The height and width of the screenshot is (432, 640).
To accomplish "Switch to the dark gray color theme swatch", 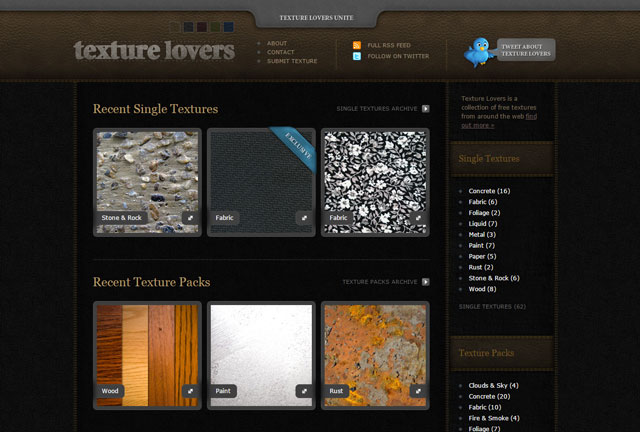I will (x=189, y=27).
